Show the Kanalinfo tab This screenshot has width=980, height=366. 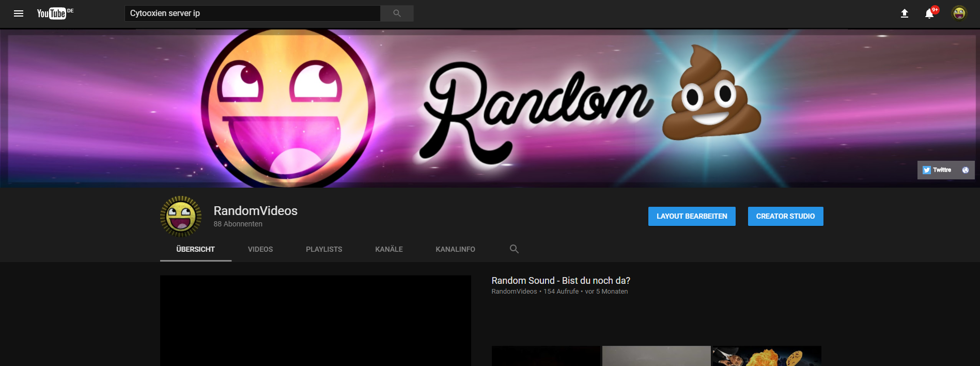(455, 249)
